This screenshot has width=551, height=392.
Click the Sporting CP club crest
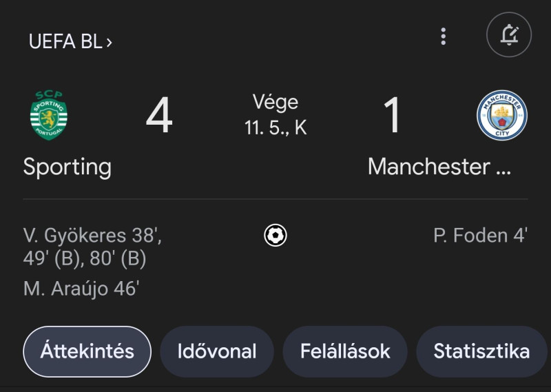(49, 115)
